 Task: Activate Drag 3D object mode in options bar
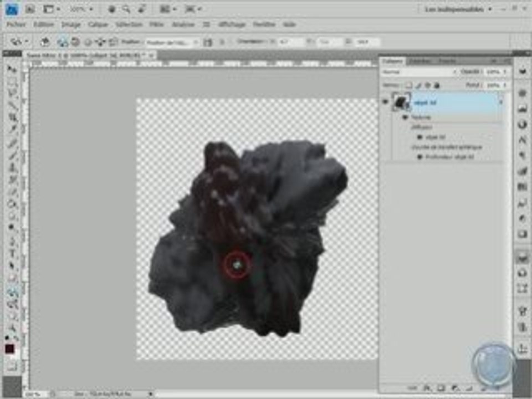[x=88, y=42]
